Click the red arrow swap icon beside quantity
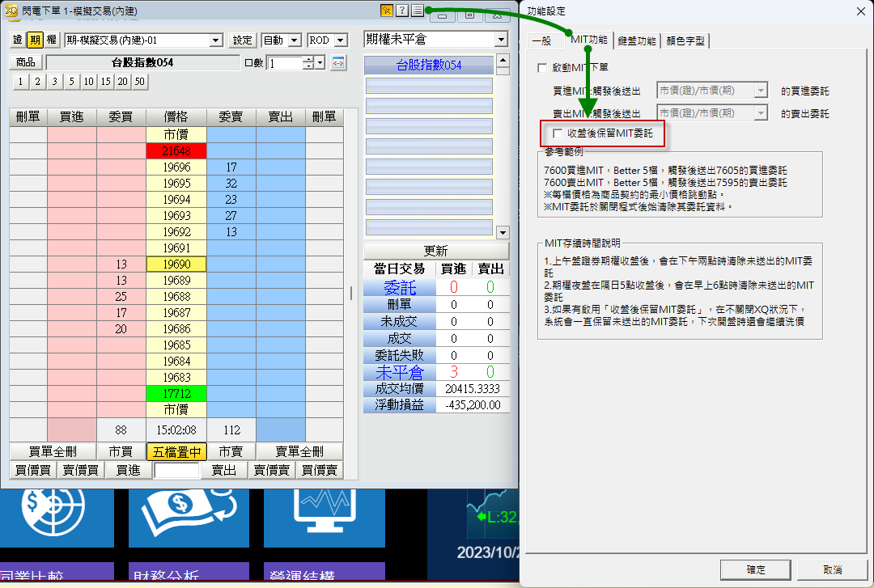Screen dimensions: 874x588 click(x=338, y=63)
